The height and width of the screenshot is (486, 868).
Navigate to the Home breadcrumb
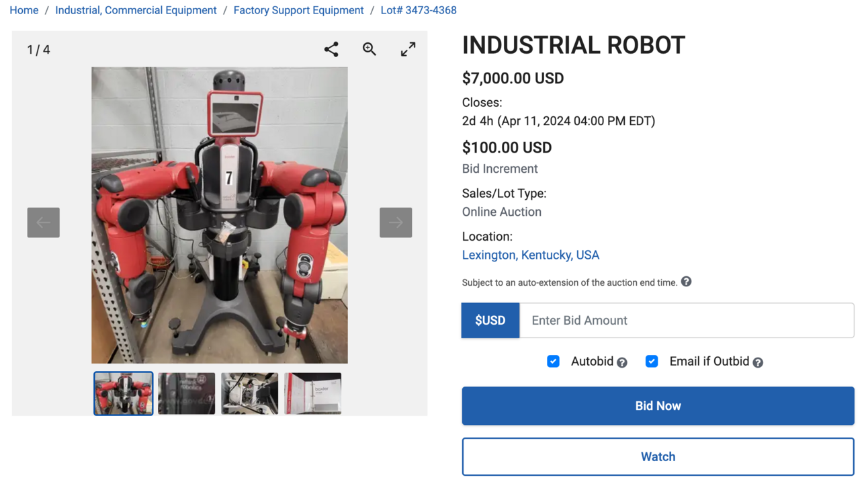click(x=24, y=10)
